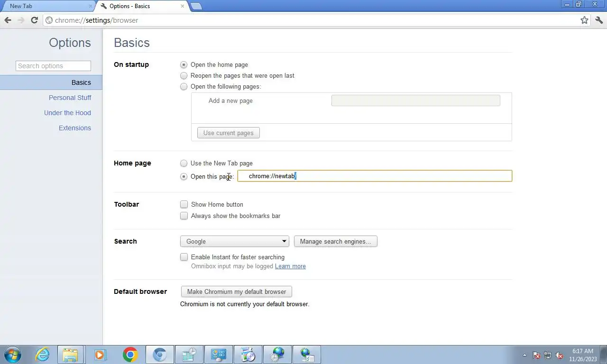Open the disc and music note taskbar app

pyautogui.click(x=248, y=355)
